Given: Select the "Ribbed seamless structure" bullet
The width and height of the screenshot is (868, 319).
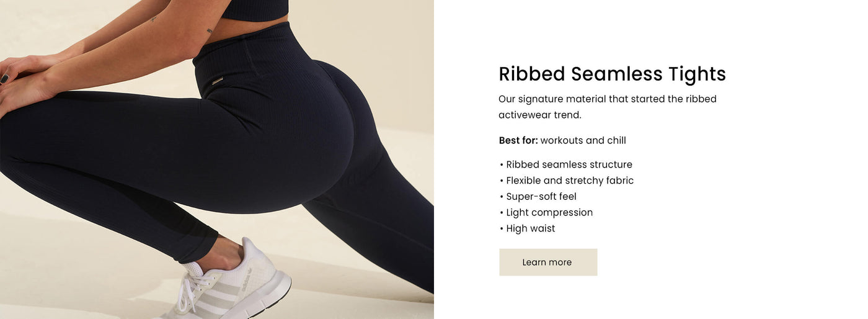Looking at the screenshot, I should pos(565,164).
